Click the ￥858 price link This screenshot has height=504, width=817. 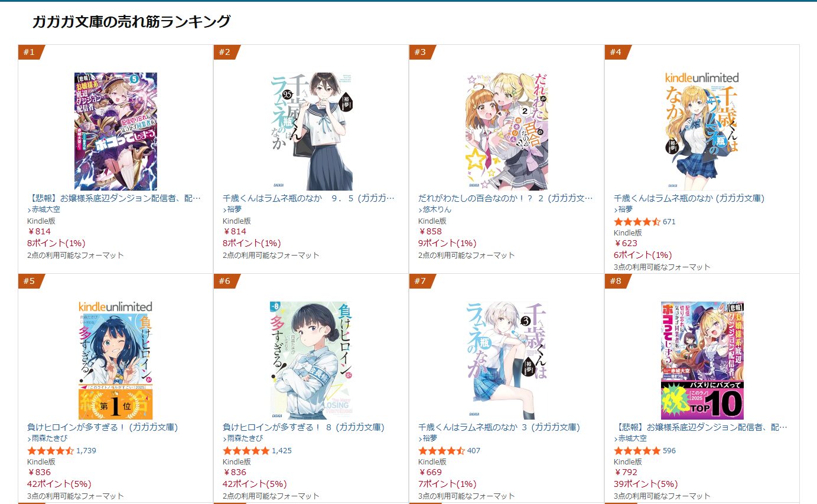click(430, 231)
